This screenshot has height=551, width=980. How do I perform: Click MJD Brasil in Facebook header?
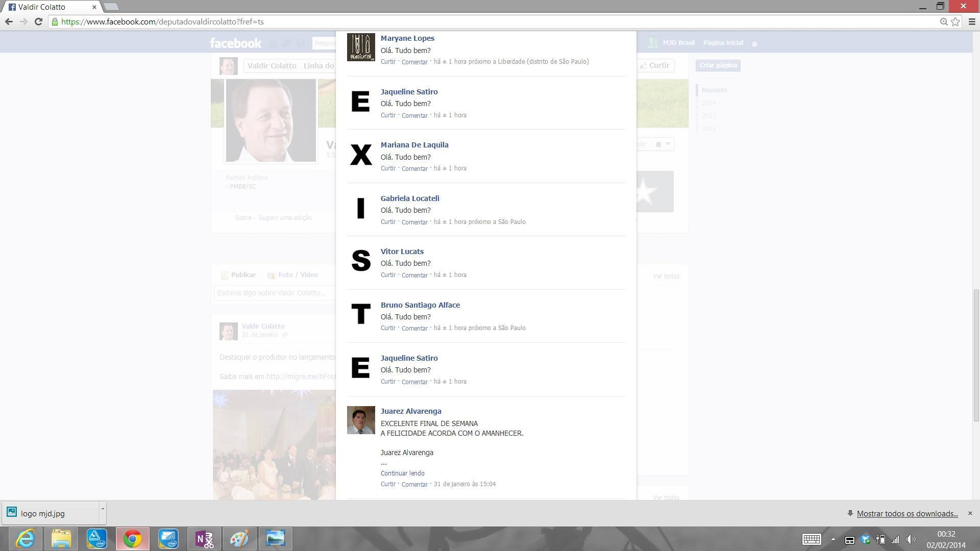(678, 43)
